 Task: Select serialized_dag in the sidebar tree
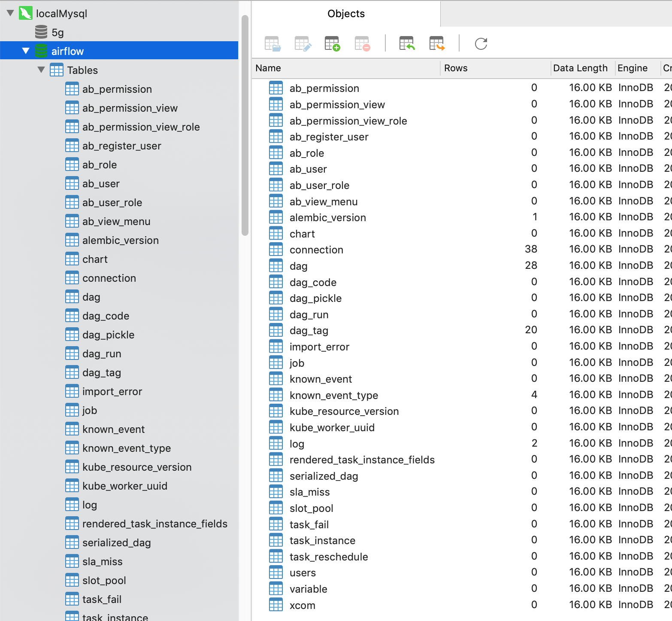pyautogui.click(x=116, y=542)
